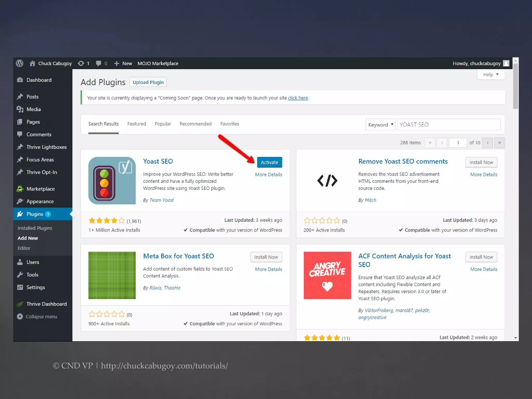
Task: Install Meta Box for Yoast SEO
Action: tap(266, 257)
